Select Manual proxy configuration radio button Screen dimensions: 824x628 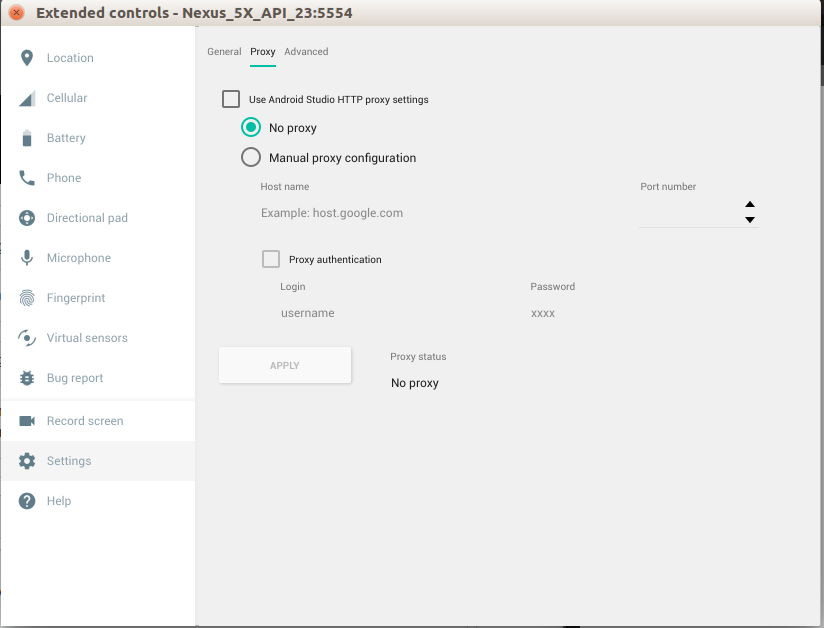coord(251,157)
